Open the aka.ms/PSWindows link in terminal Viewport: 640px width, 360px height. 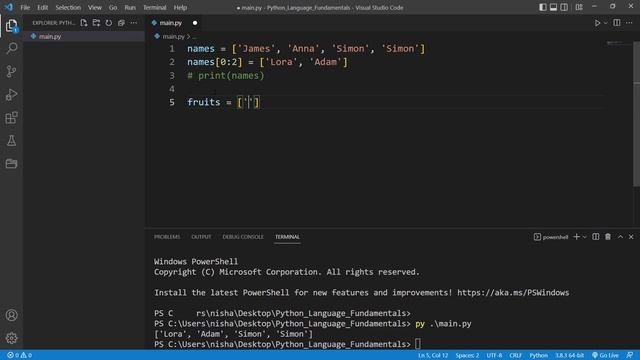point(513,293)
